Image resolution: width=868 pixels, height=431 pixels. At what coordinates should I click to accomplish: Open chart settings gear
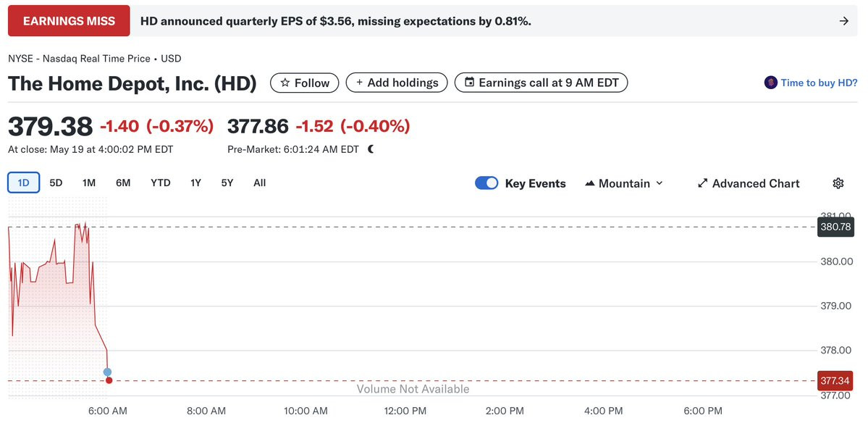pyautogui.click(x=838, y=183)
